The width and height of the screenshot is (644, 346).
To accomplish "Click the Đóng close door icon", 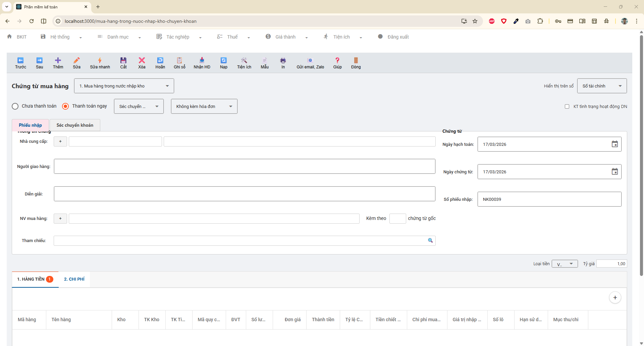I will click(x=356, y=60).
